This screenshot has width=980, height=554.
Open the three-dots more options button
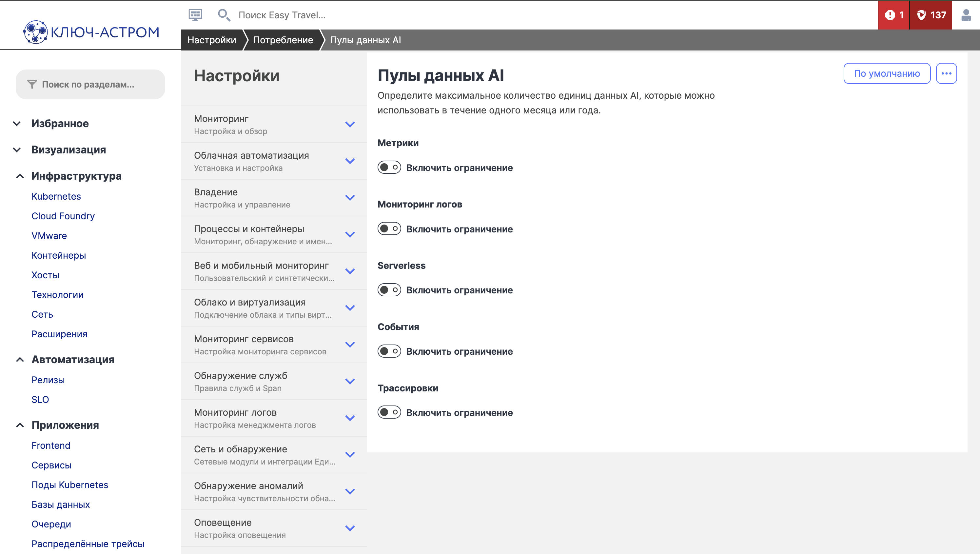(946, 73)
